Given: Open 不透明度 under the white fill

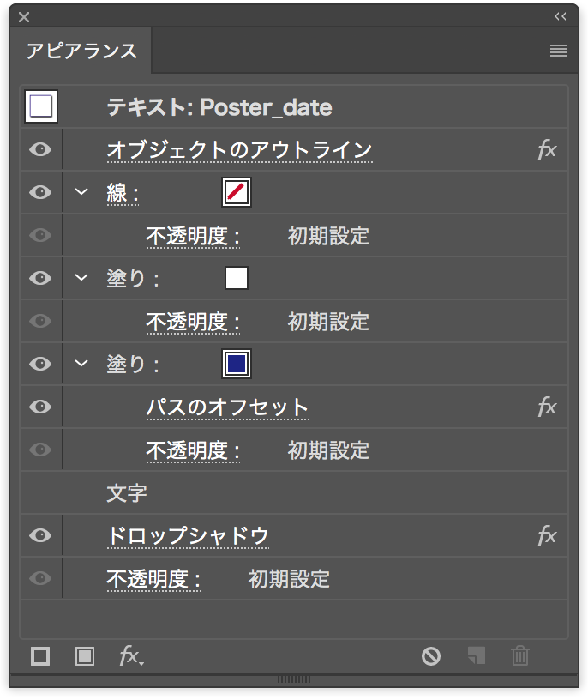Looking at the screenshot, I should pyautogui.click(x=193, y=322).
